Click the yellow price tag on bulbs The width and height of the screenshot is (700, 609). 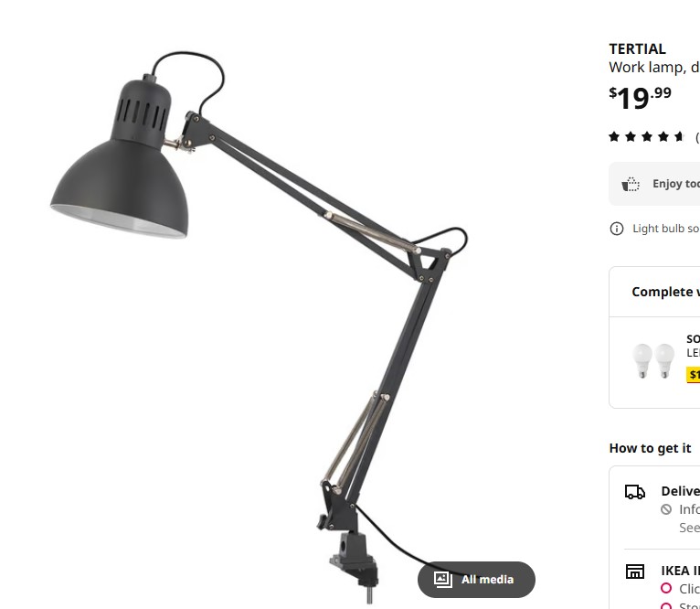click(694, 374)
